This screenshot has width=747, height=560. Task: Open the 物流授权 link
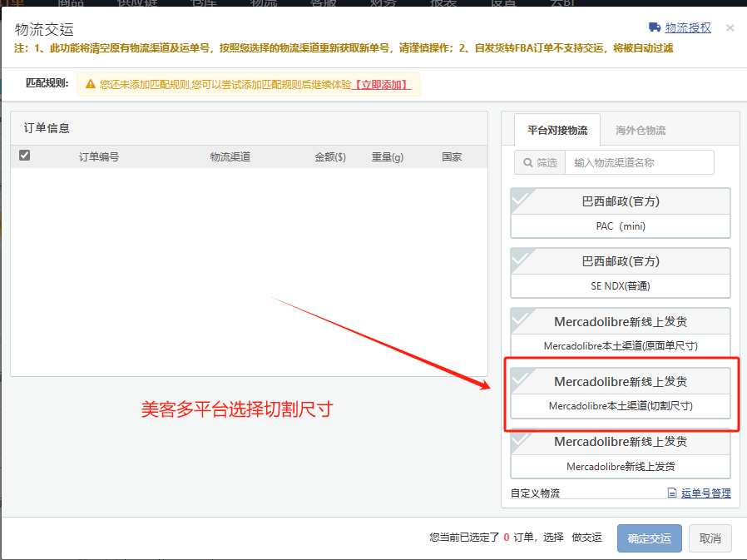pos(687,27)
